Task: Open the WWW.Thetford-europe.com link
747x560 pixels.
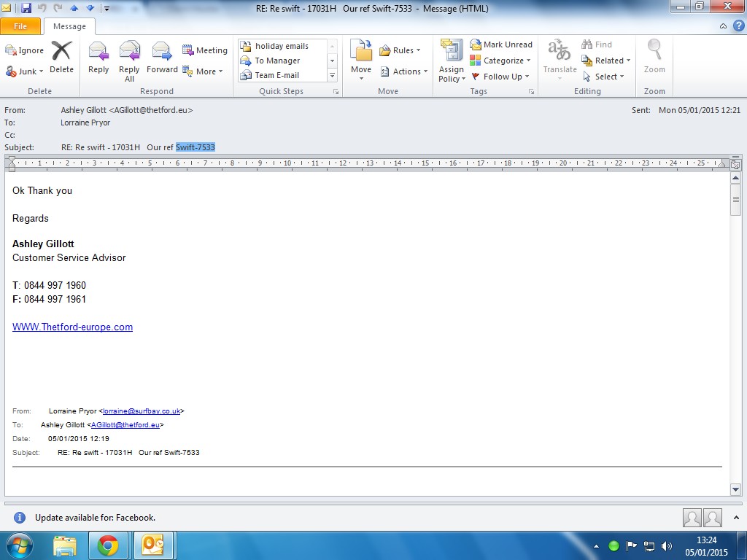Action: coord(72,327)
